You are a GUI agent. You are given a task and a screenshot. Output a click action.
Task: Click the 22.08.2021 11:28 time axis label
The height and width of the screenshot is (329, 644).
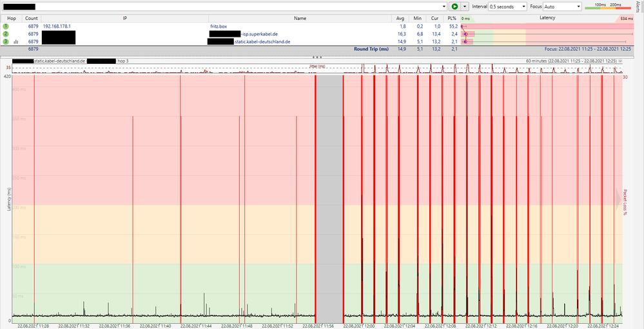34,326
